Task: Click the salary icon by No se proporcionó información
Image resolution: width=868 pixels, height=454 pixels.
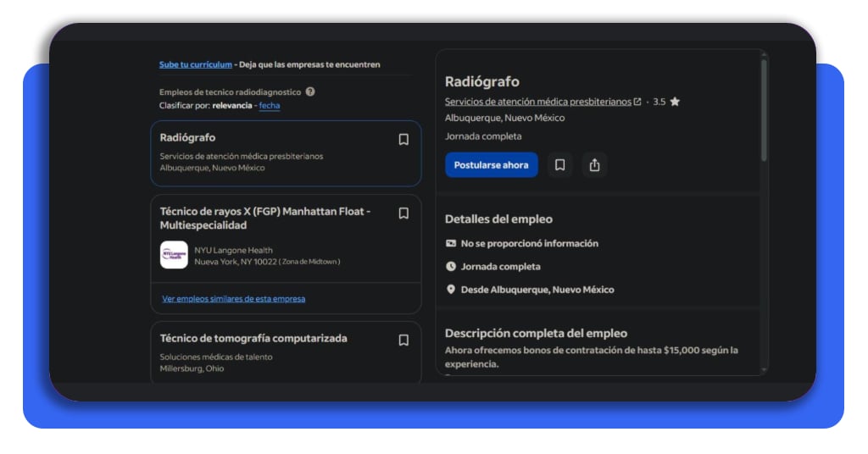Action: click(451, 243)
